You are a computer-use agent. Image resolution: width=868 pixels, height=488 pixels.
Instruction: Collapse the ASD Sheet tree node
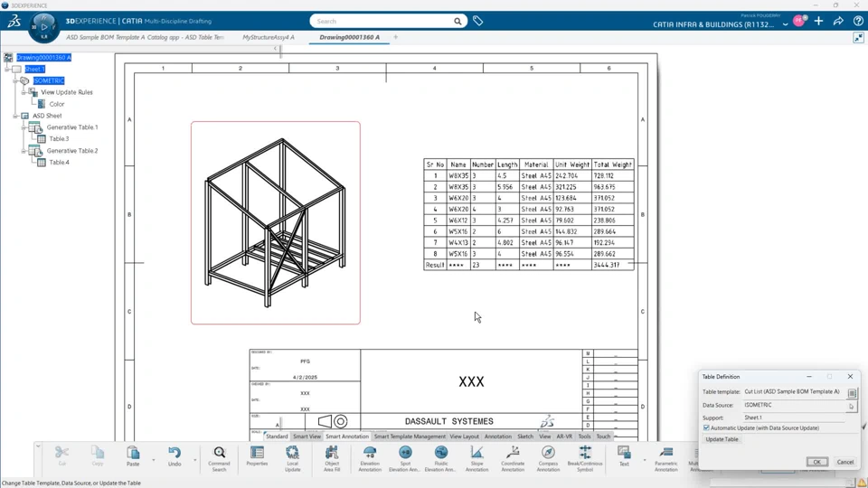(x=15, y=116)
